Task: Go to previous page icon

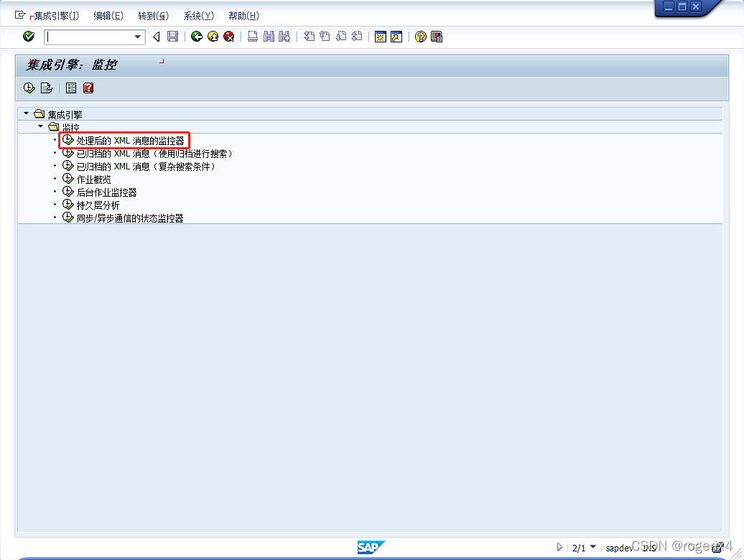Action: (x=325, y=37)
